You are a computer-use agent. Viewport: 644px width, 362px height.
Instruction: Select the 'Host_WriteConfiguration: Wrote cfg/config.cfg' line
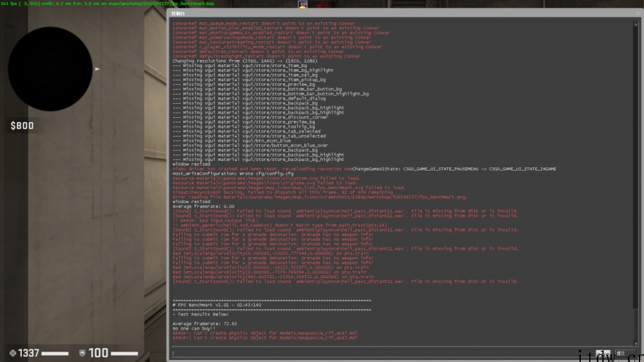click(233, 174)
